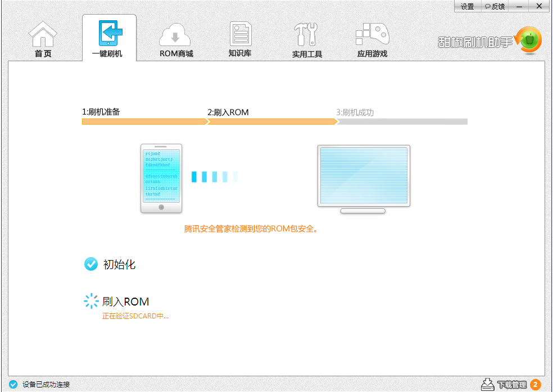Click the 正在验证SDCARD中 status text

pos(135,316)
